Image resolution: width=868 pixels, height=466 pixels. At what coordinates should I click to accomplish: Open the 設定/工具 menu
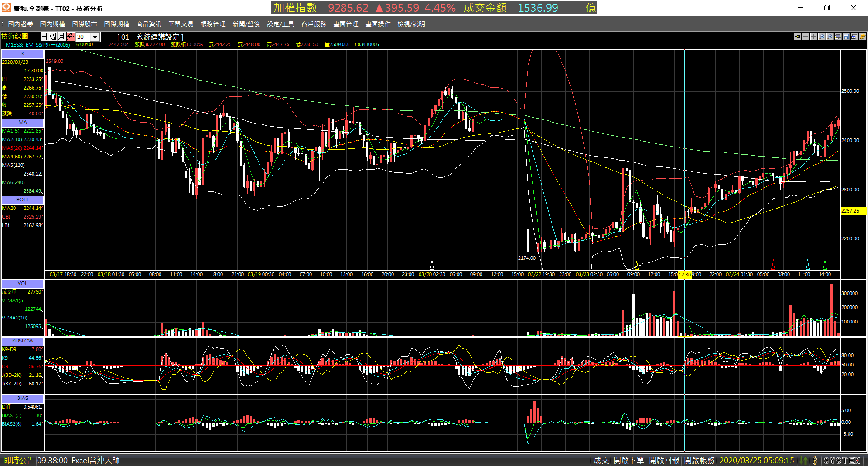[x=280, y=24]
